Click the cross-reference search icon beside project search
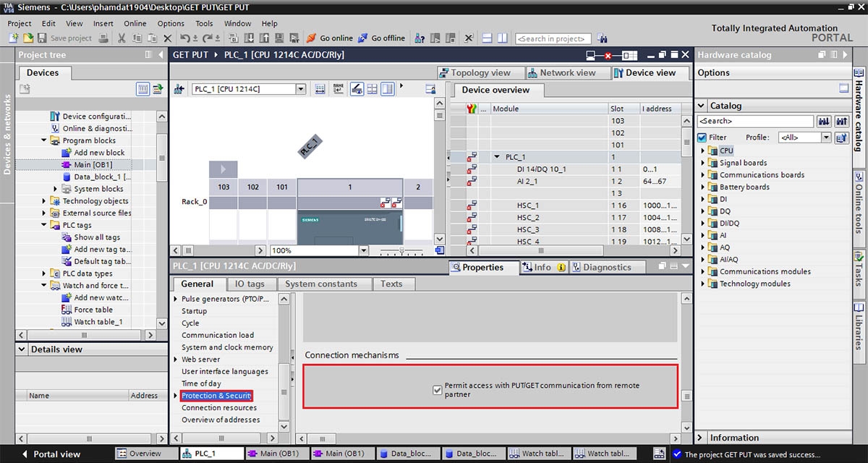Viewport: 868px width, 463px height. (x=602, y=38)
